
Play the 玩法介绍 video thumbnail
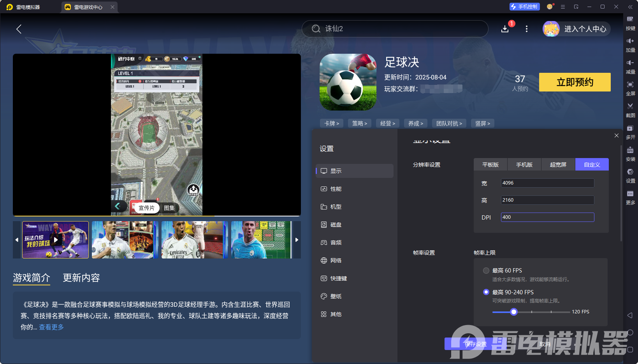coord(56,240)
